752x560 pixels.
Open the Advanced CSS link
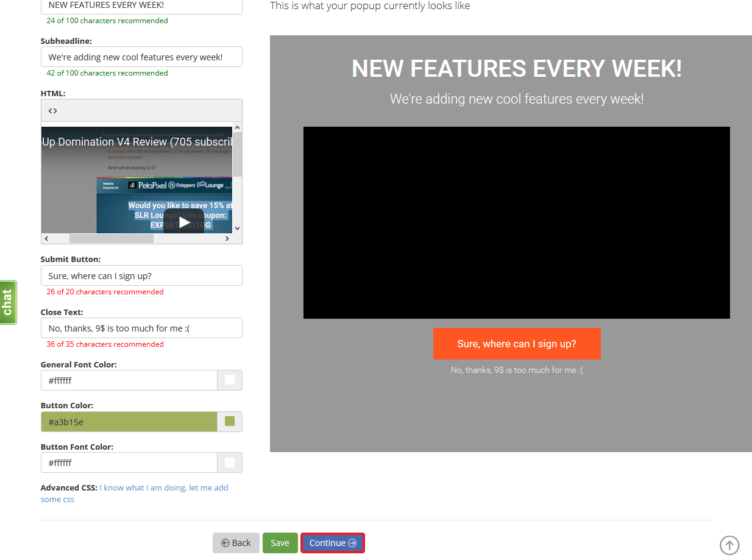click(x=134, y=494)
